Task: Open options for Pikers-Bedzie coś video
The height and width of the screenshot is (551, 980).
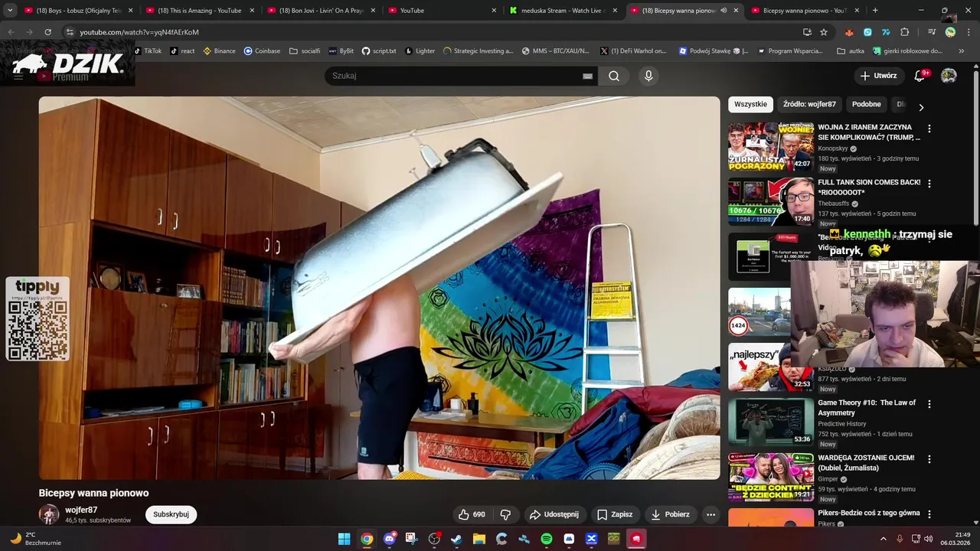Action: pyautogui.click(x=929, y=514)
